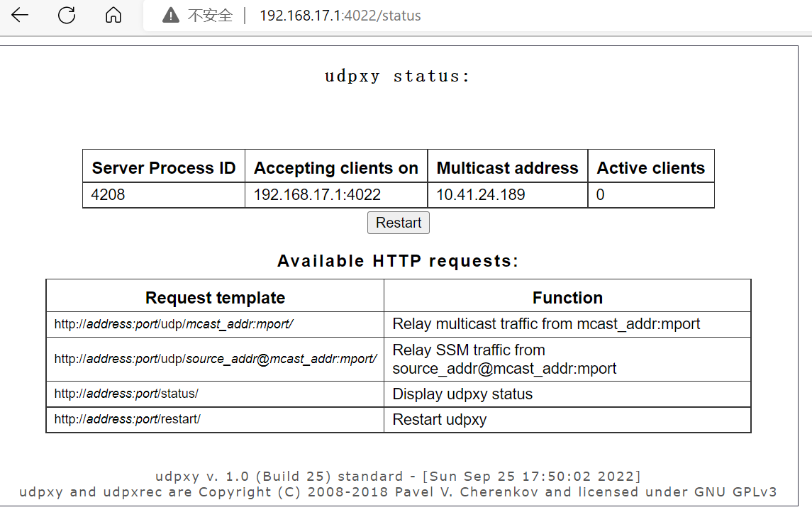Click the Relay SSM traffic description

(x=504, y=359)
